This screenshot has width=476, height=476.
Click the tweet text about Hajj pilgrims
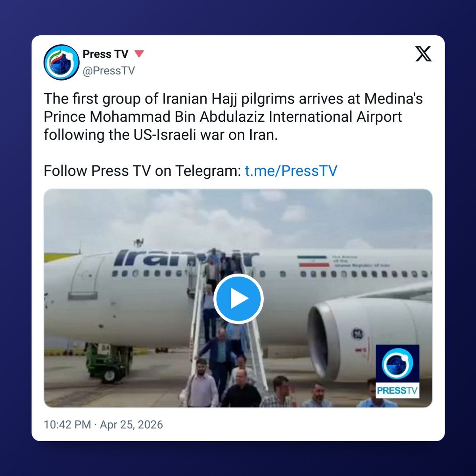click(233, 117)
